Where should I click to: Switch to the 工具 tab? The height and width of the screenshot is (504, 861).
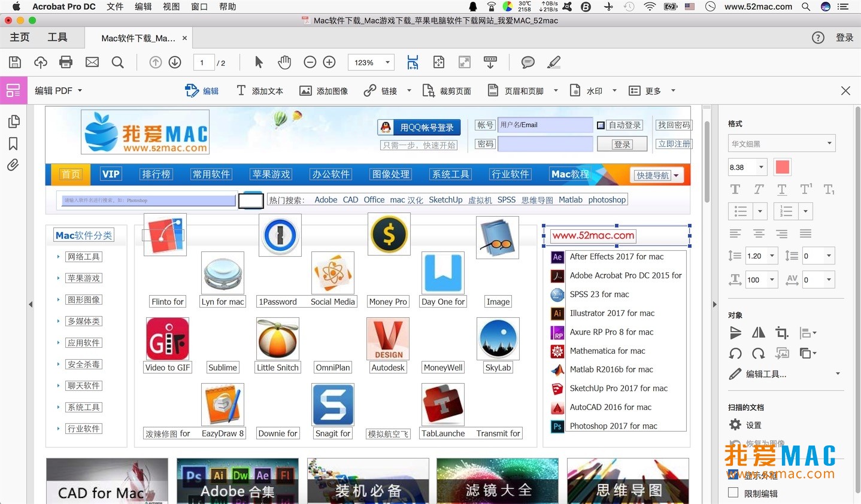(x=57, y=37)
